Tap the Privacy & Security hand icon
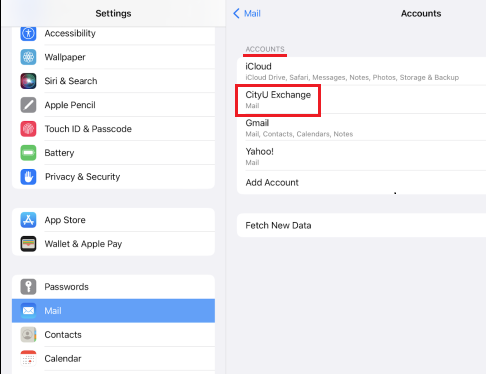 (28, 177)
